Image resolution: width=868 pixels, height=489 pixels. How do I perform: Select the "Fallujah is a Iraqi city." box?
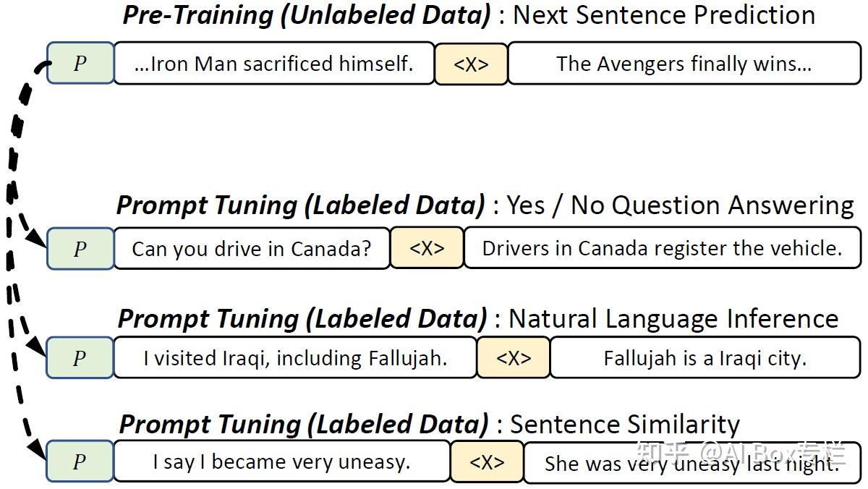705,357
